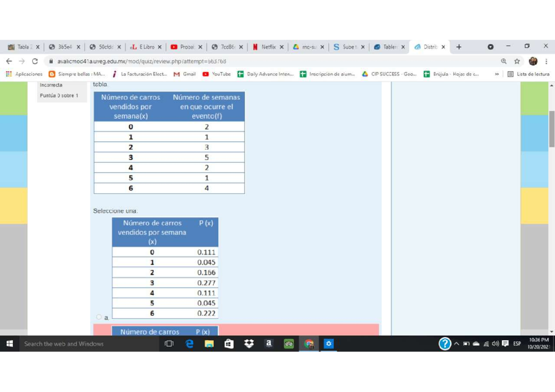Reload the current page
The image size is (555, 392).
(35, 61)
